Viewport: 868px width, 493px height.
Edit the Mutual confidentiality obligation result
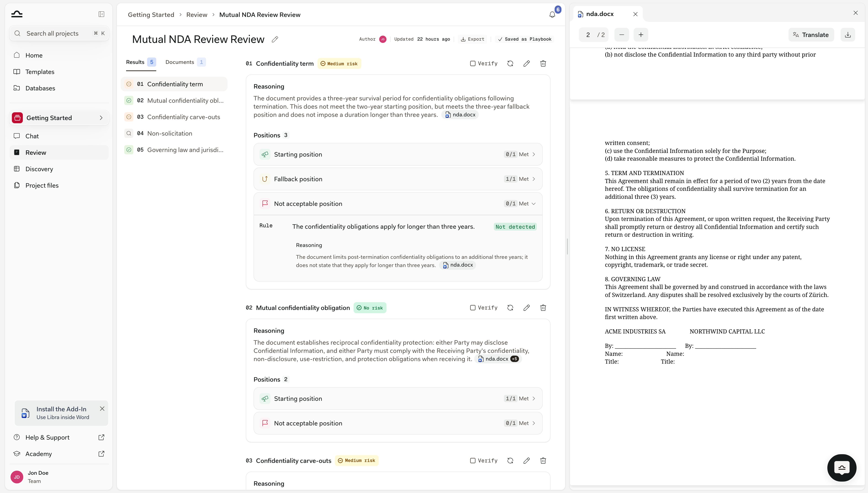tap(527, 308)
